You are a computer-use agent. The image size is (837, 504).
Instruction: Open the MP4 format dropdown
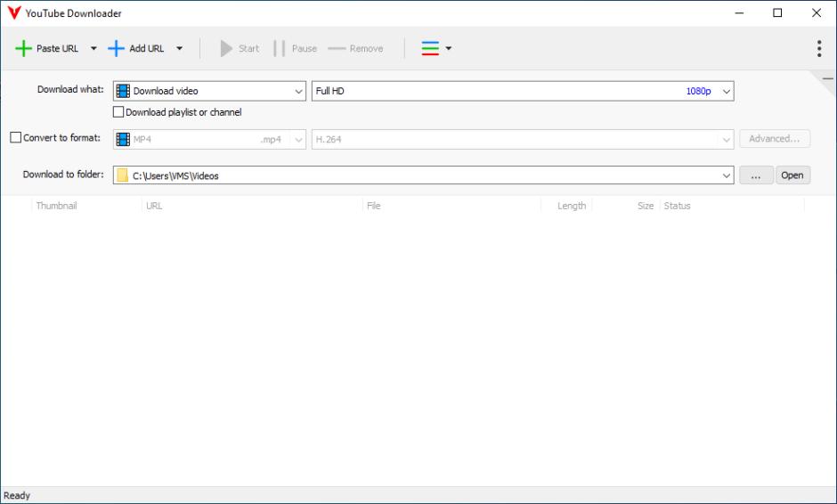[x=209, y=139]
